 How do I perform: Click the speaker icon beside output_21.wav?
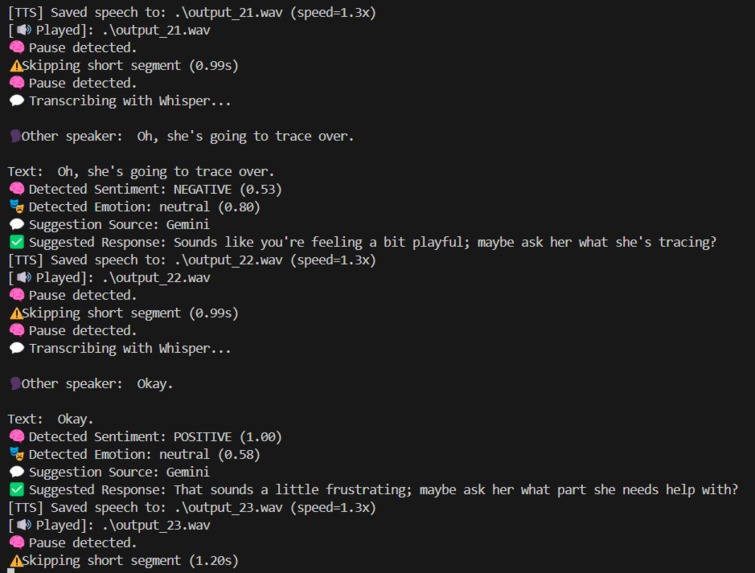[x=24, y=30]
